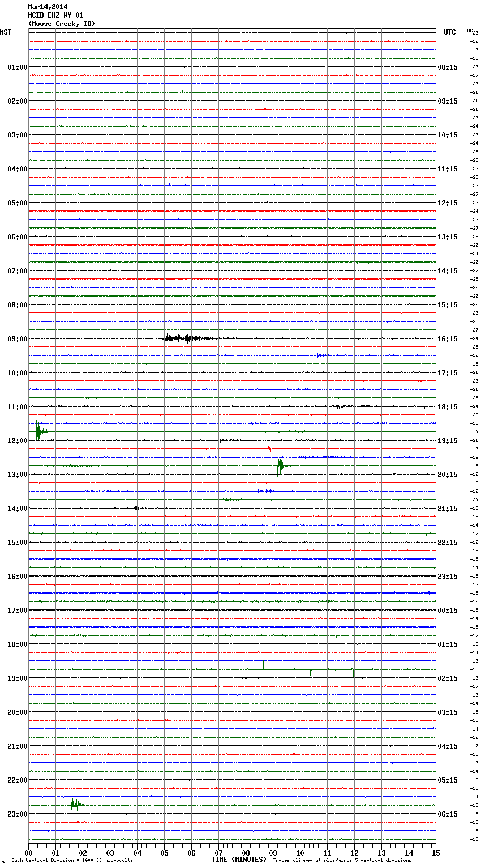The image size is (481, 868).
Task: Click the 04:15 UTC time label
Action: pos(448,746)
